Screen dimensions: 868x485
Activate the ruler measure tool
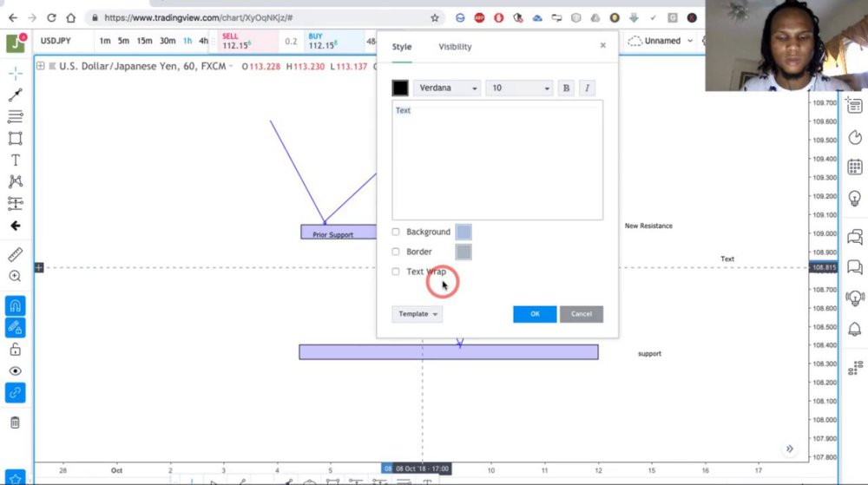16,254
